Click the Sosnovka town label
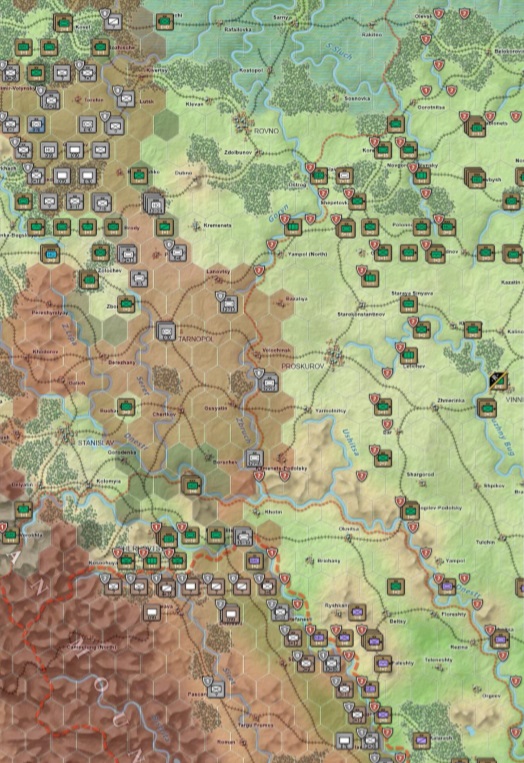 pos(357,98)
